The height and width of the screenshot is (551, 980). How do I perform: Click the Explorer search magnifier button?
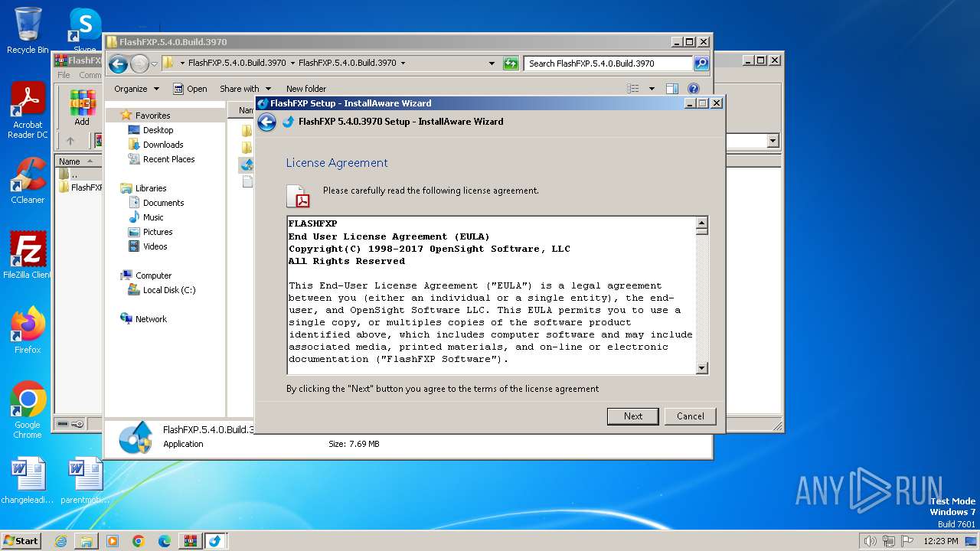(x=701, y=64)
